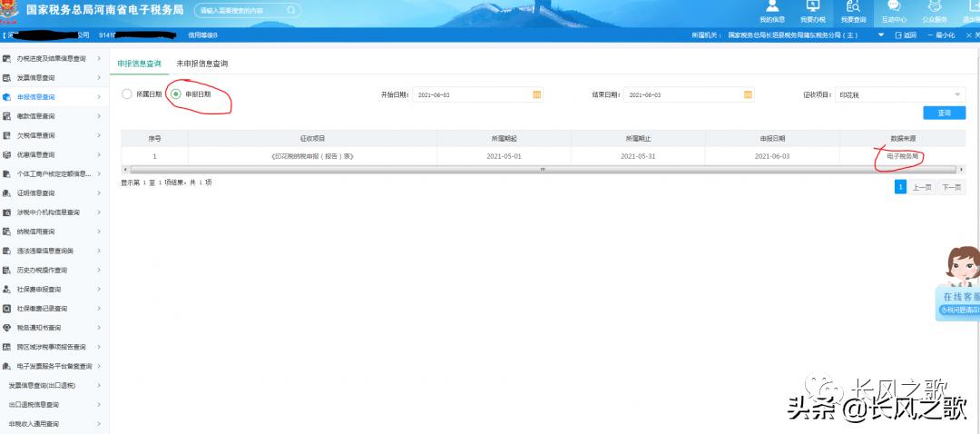980x434 pixels.
Task: Expand 纳税信用查询 chevron
Action: [x=99, y=232]
